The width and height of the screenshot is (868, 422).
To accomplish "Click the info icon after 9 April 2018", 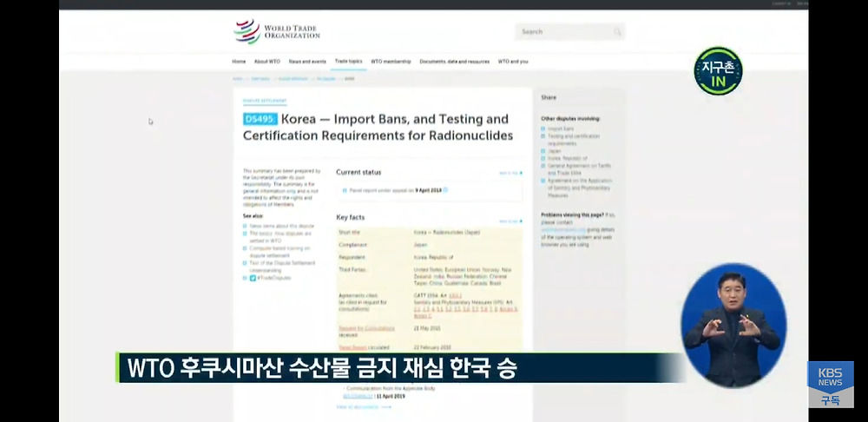I will point(445,190).
